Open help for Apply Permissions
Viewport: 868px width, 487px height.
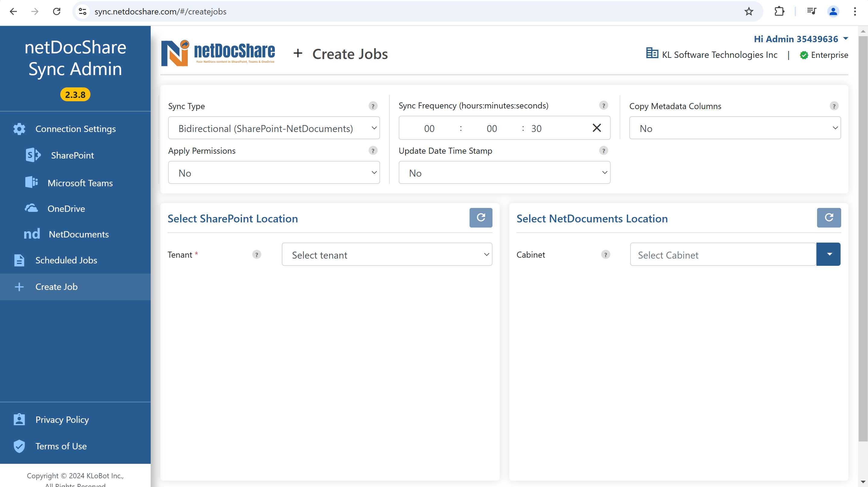(373, 151)
